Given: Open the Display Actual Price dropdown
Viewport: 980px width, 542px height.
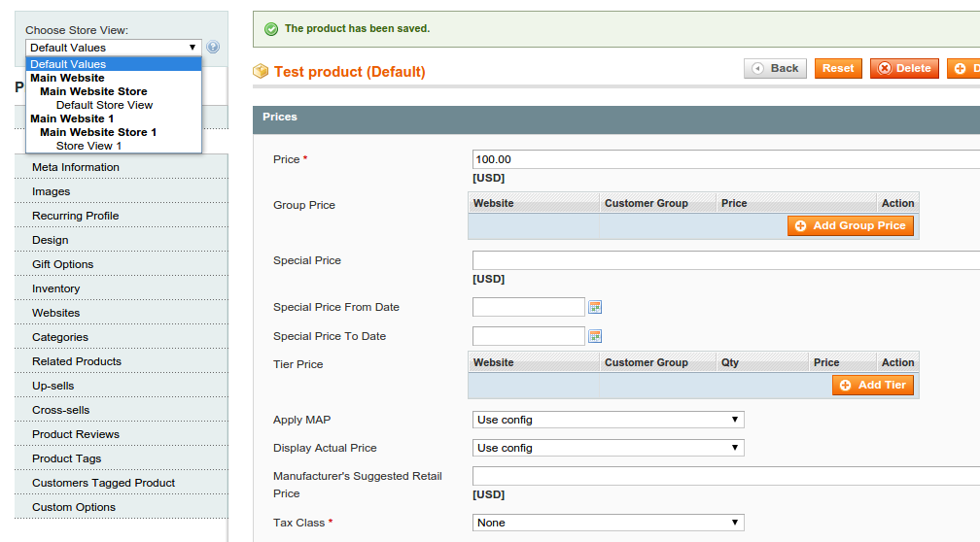Looking at the screenshot, I should (609, 448).
